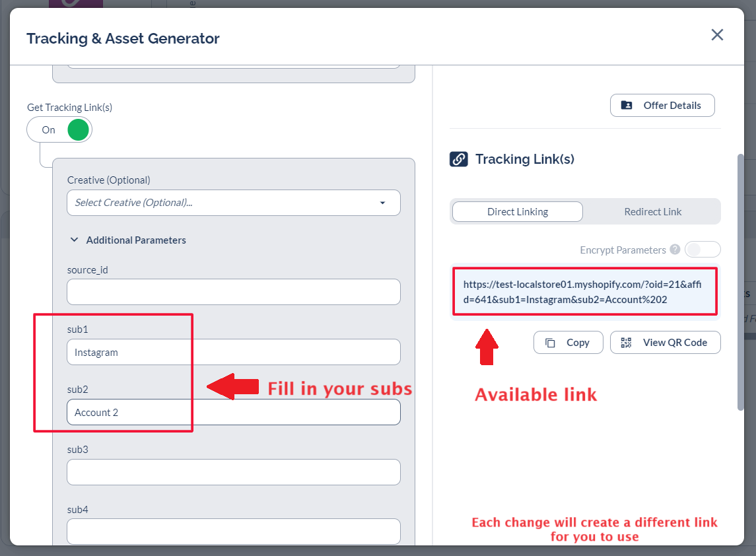Click the Creative dropdown arrow

pos(382,203)
